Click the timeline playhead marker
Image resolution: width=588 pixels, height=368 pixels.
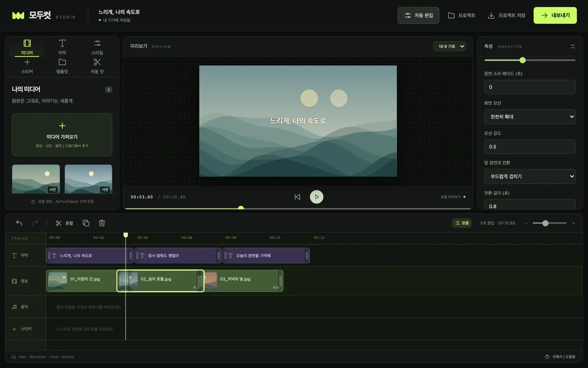point(126,235)
